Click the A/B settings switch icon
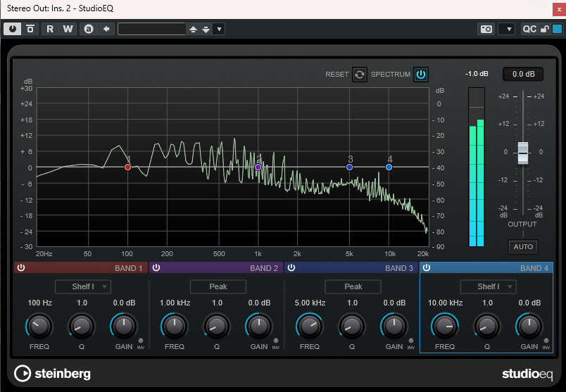Viewport: 566px width, 392px height. pos(89,29)
